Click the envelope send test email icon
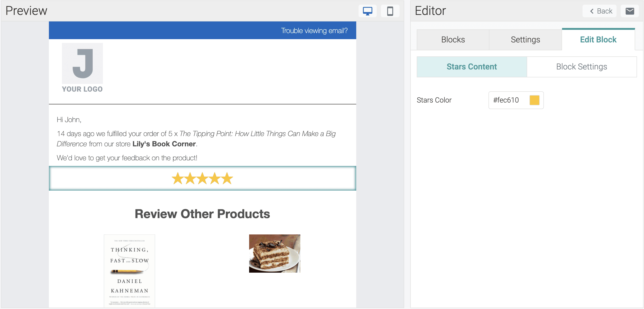This screenshot has height=309, width=644. [630, 11]
